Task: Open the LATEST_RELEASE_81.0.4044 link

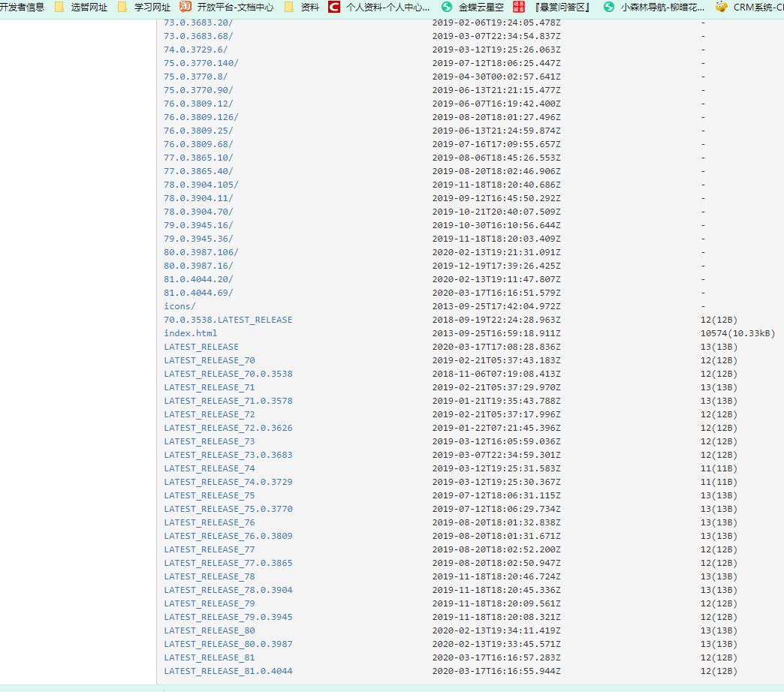Action: tap(228, 670)
